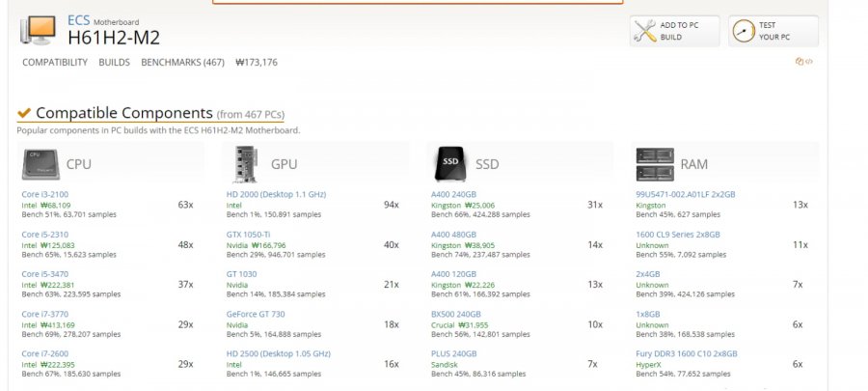Click the copy embed code icon
Image resolution: width=868 pixels, height=391 pixels.
point(803,62)
